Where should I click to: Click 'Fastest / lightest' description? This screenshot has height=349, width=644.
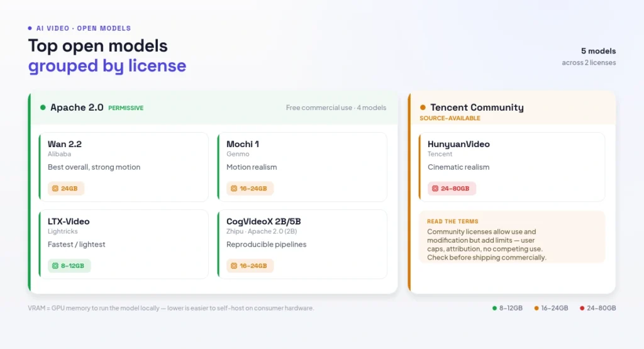click(x=76, y=244)
